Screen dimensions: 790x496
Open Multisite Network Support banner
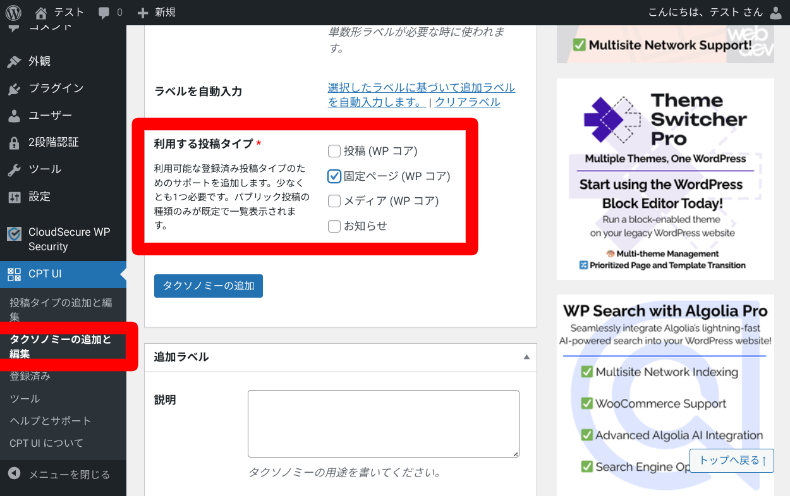click(665, 44)
